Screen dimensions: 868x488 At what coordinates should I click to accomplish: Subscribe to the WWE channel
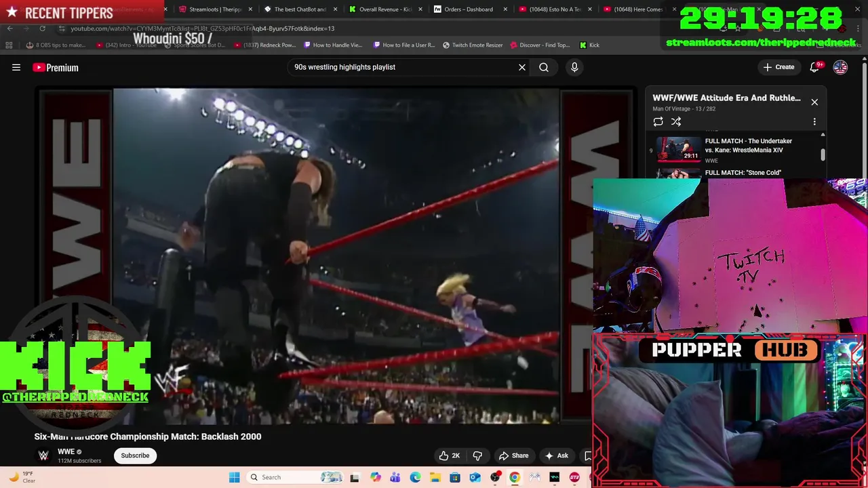point(135,455)
